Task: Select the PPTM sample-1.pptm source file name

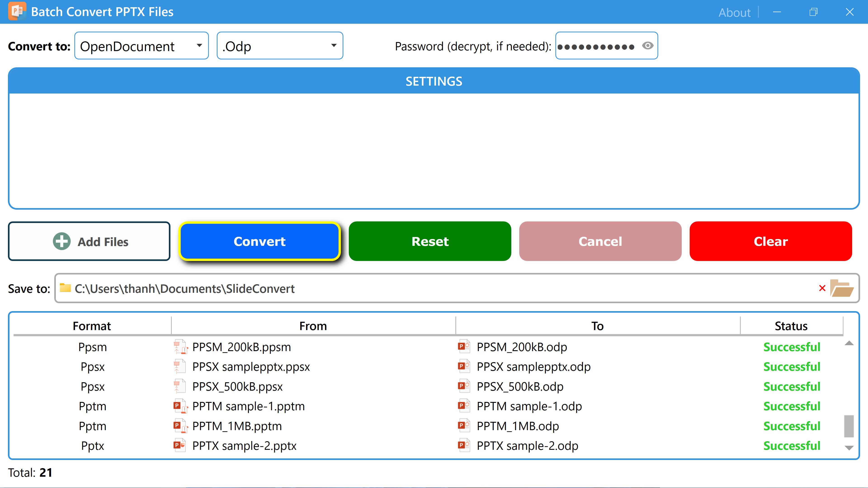Action: coord(248,406)
